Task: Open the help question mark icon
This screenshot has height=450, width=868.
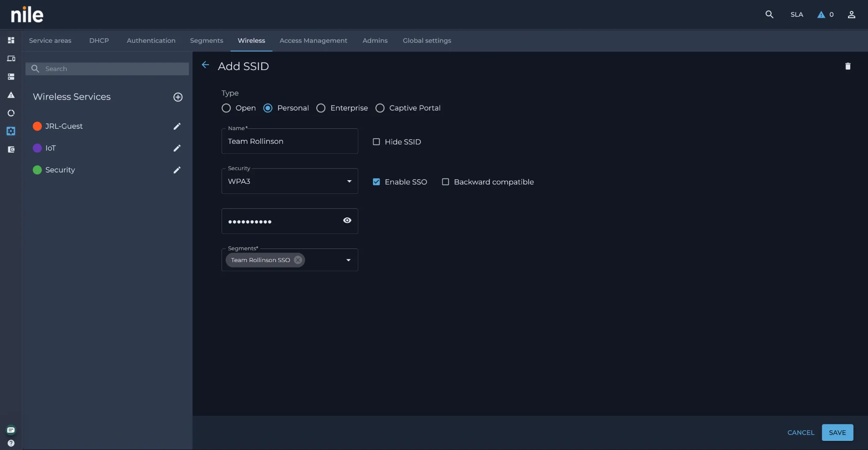Action: click(11, 443)
